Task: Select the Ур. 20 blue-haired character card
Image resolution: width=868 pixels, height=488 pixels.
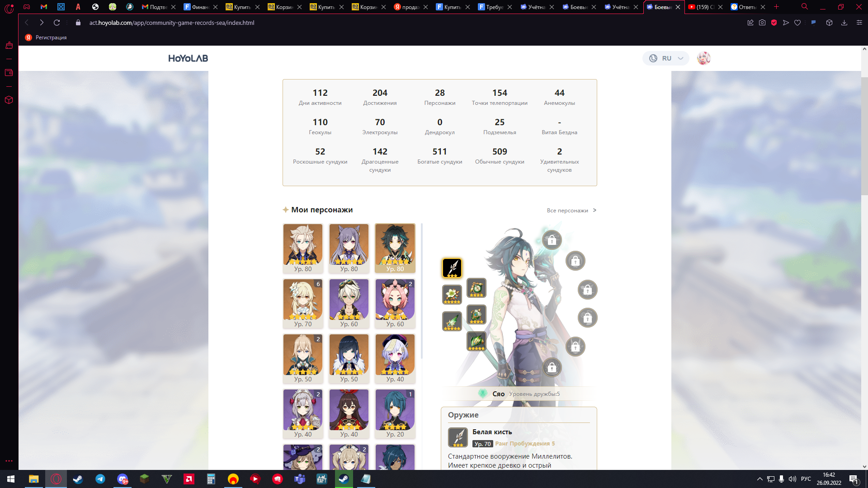Action: coord(395,413)
